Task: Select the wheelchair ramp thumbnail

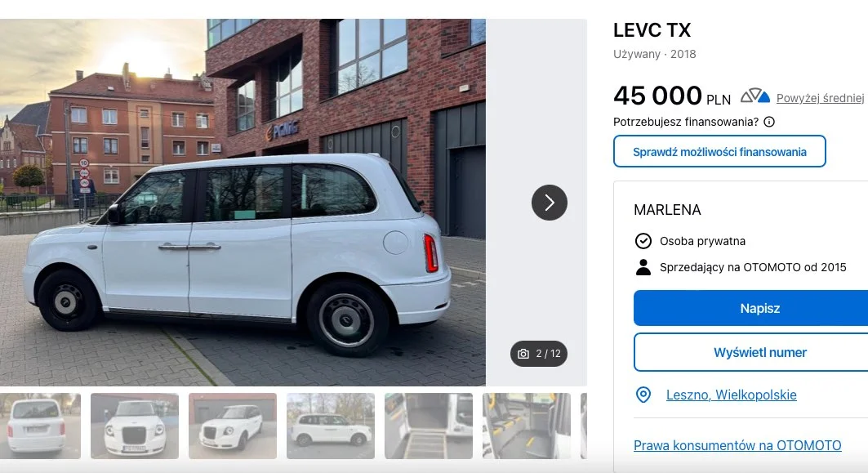Action: (x=429, y=426)
